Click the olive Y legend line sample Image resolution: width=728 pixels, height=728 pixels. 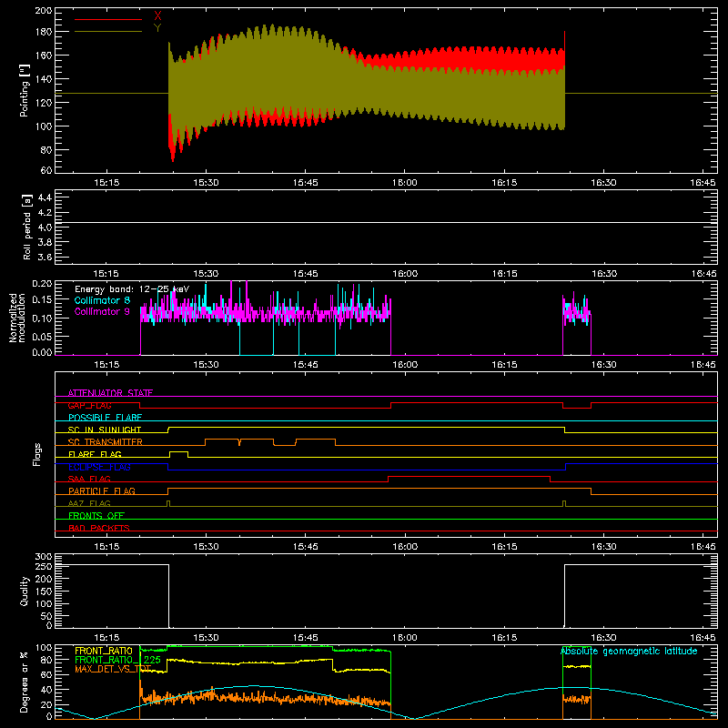(108, 31)
